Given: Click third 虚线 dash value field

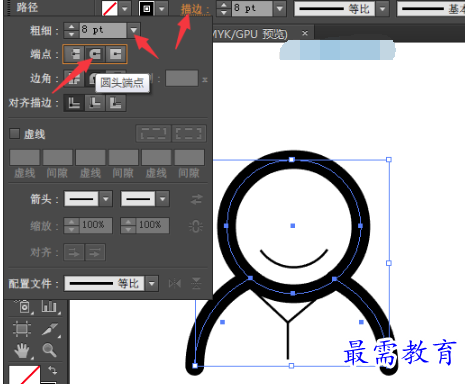Looking at the screenshot, I should point(156,157).
